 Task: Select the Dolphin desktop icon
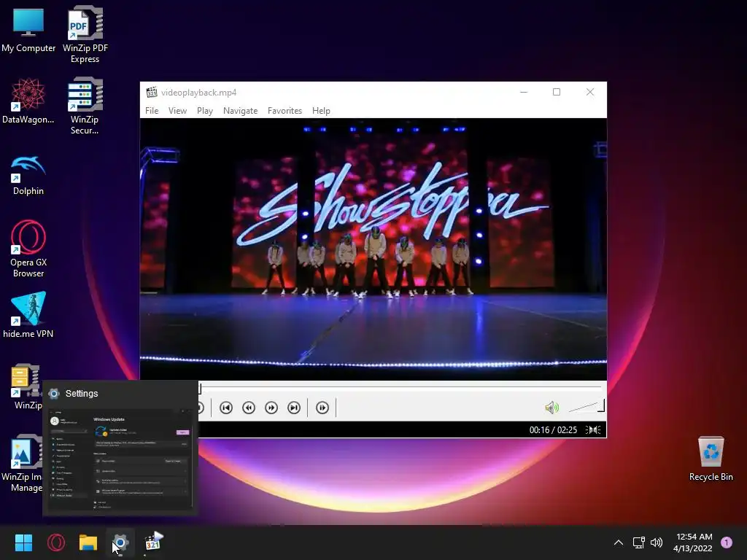pyautogui.click(x=28, y=175)
